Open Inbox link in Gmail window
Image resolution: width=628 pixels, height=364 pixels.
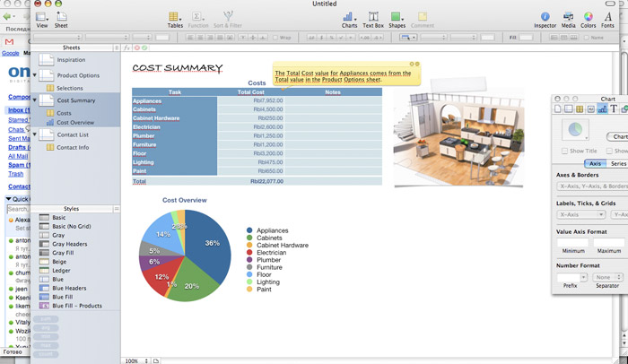tap(19, 110)
